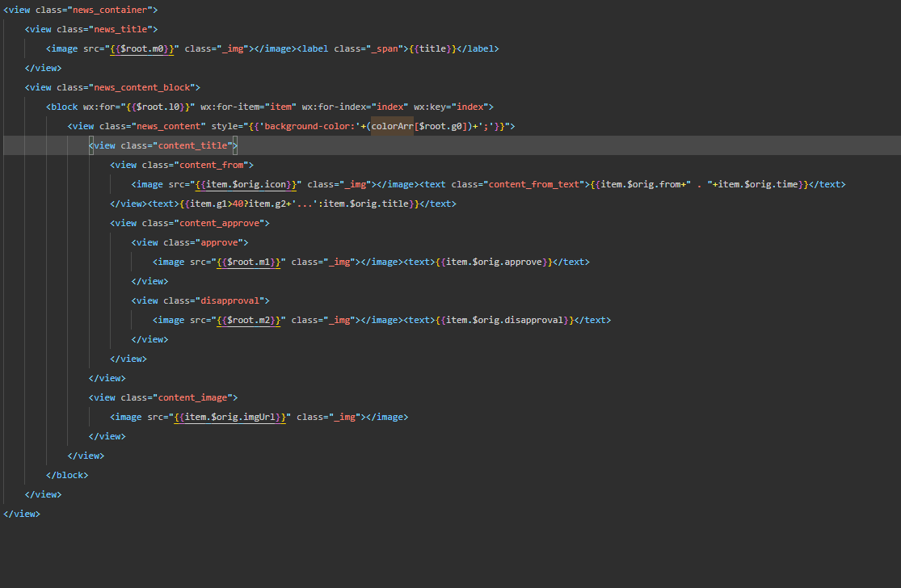Click the underlined $root.m1 image source

click(x=248, y=262)
